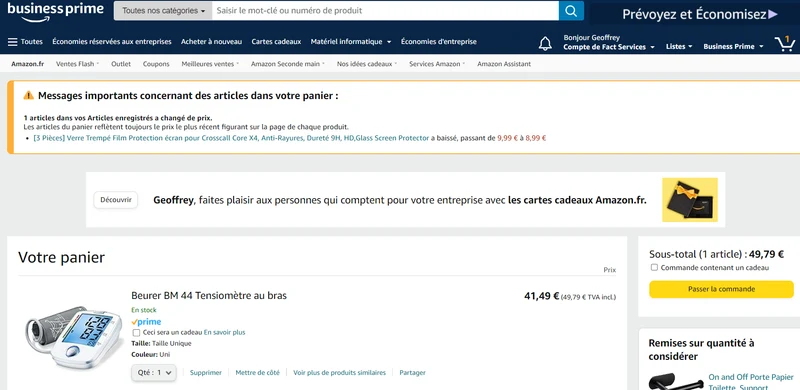The width and height of the screenshot is (800, 390).
Task: Go to 'Acheter à nouveau'
Action: point(211,42)
